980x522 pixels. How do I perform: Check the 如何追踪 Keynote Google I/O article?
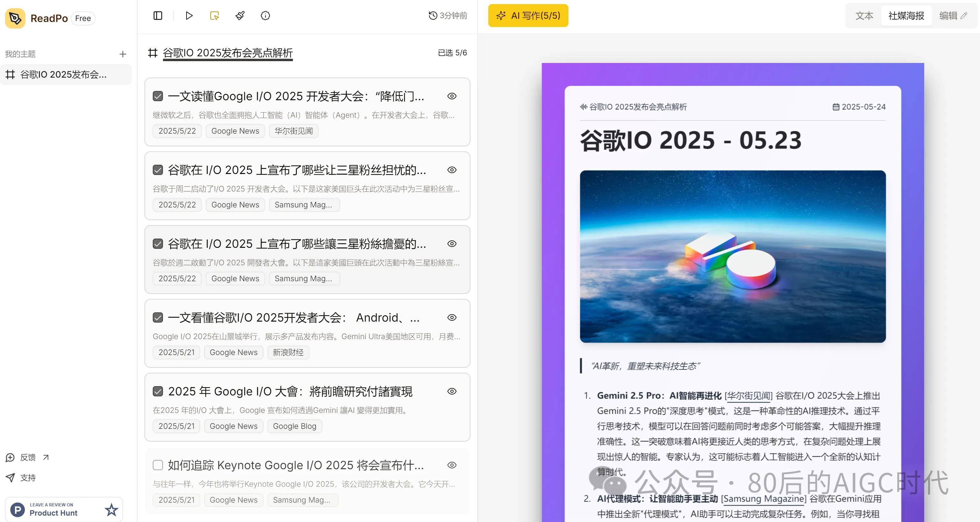158,465
